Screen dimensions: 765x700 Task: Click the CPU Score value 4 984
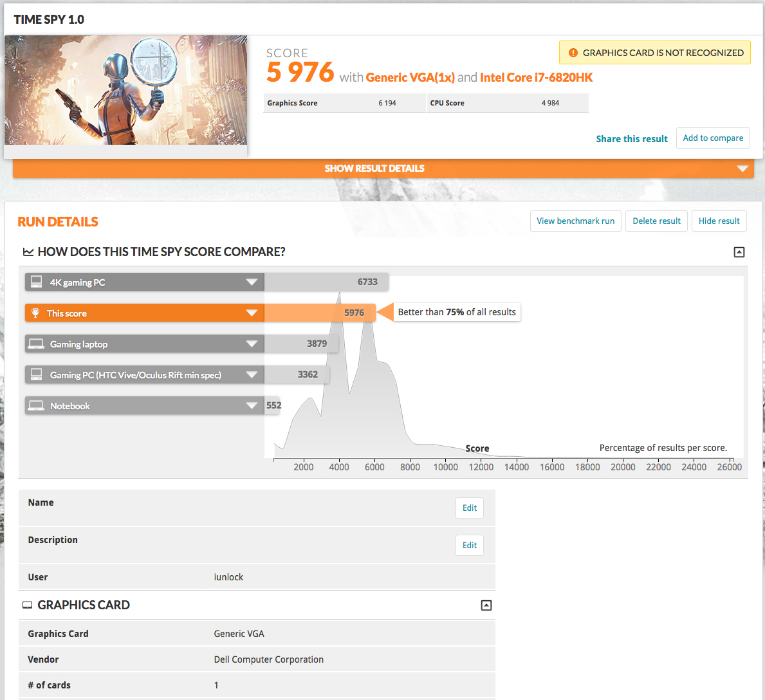tap(550, 103)
